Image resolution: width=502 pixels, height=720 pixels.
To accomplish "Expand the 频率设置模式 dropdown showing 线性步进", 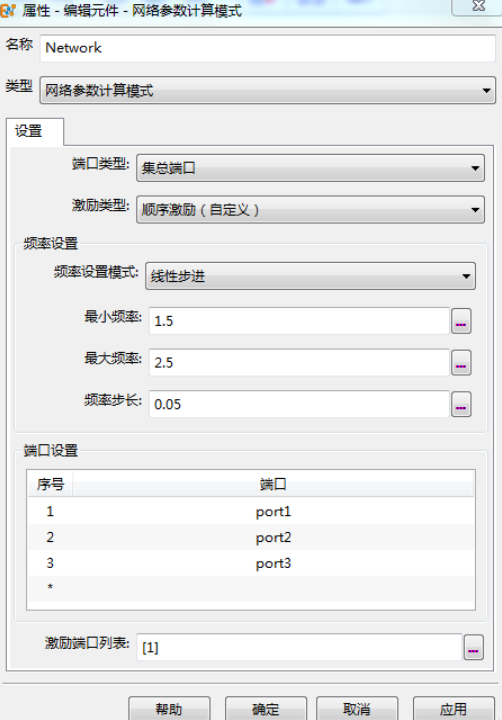I will tap(310, 276).
